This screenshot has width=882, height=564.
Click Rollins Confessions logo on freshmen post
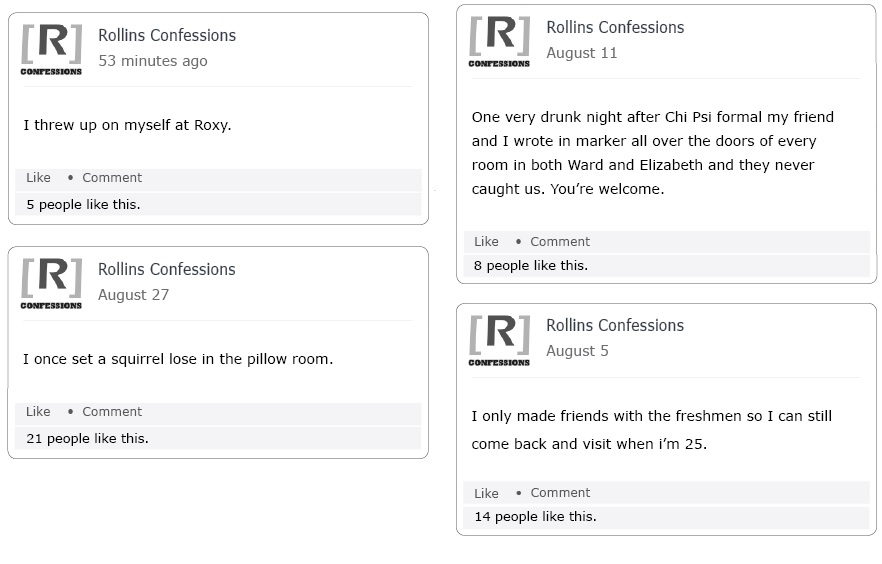(499, 338)
